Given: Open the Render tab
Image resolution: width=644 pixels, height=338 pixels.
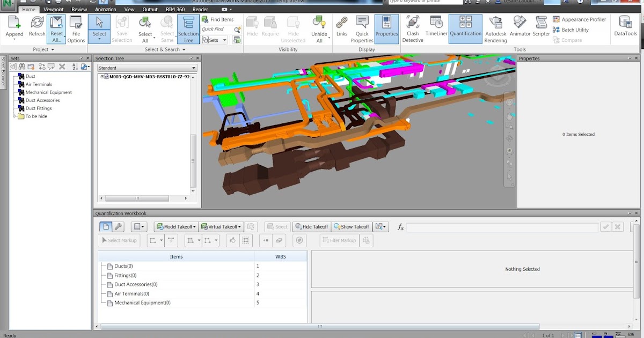Looking at the screenshot, I should click(x=200, y=9).
